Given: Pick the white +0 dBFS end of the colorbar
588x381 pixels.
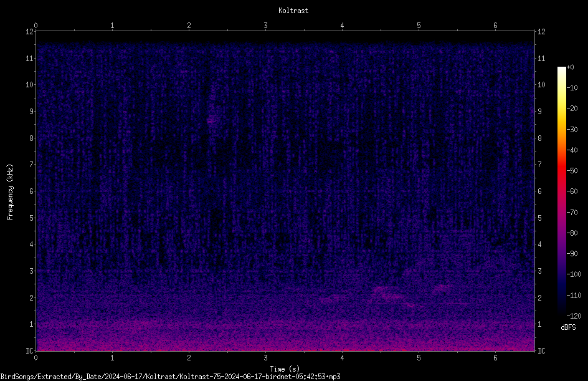Looking at the screenshot, I should point(561,69).
